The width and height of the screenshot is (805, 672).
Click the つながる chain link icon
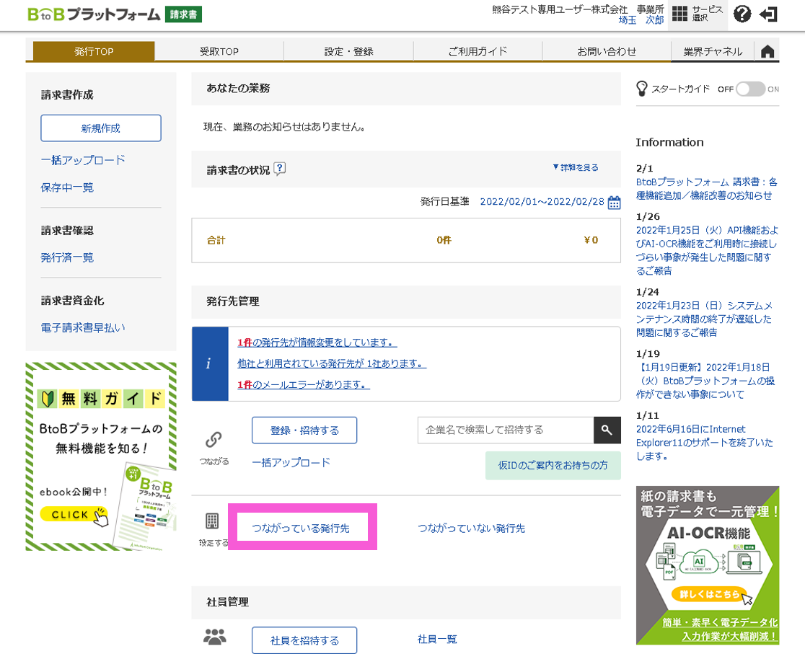point(214,439)
